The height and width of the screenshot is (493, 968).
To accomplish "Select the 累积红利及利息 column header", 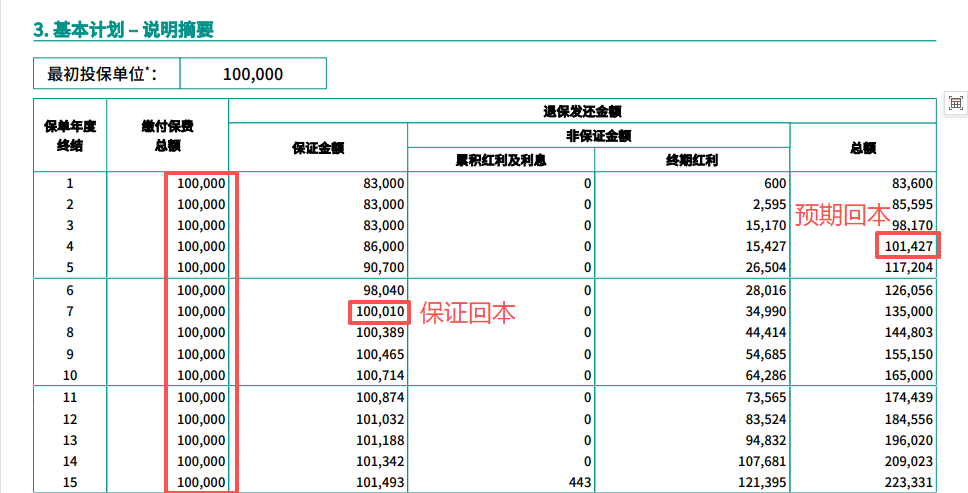I will tap(500, 159).
